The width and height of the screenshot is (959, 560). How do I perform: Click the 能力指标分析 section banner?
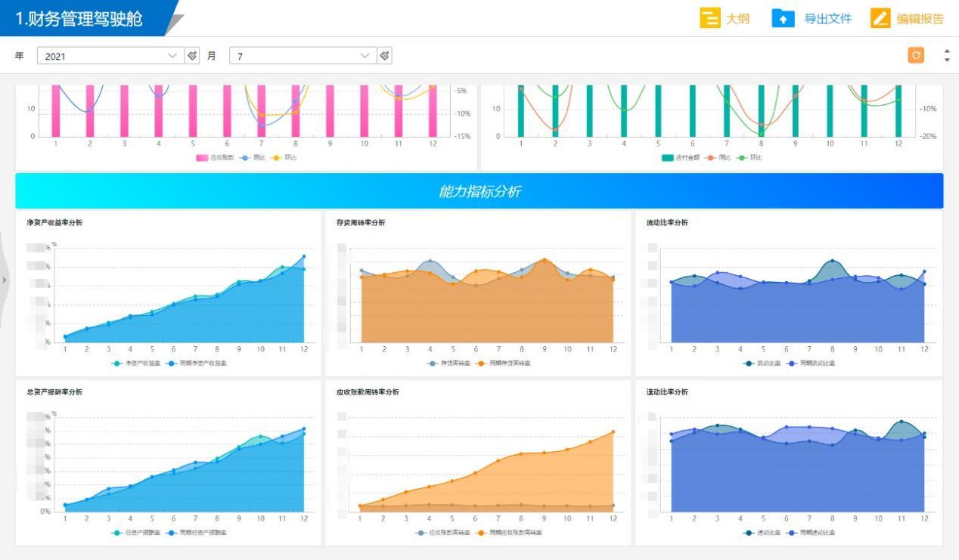pos(479,191)
